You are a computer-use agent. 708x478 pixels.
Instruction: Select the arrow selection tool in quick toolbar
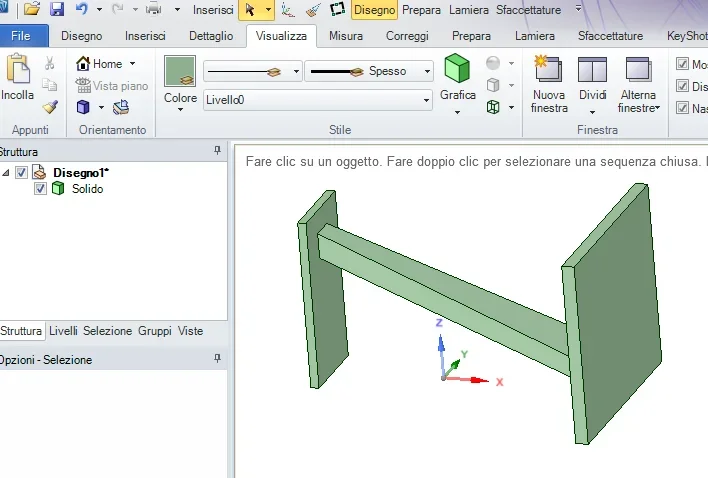(250, 9)
